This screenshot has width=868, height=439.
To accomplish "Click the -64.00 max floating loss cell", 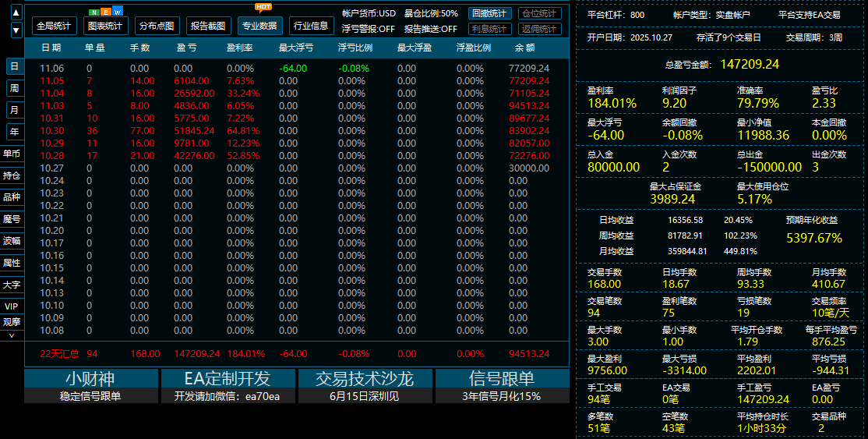I will point(293,69).
